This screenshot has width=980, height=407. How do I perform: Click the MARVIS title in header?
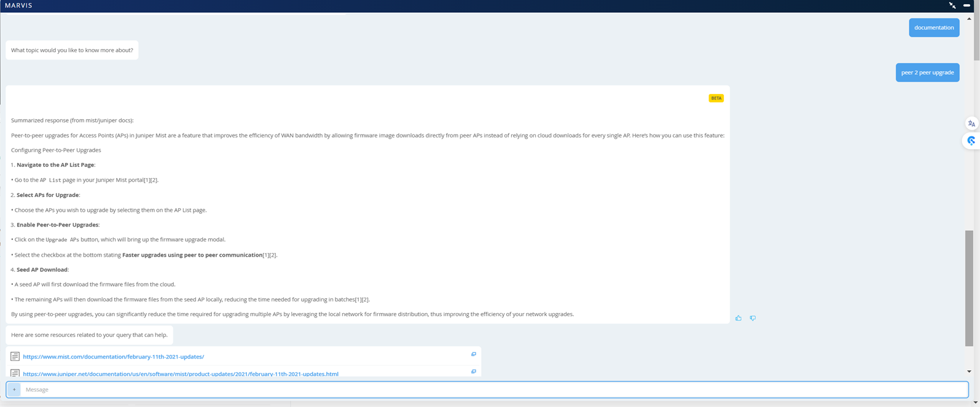coord(18,6)
